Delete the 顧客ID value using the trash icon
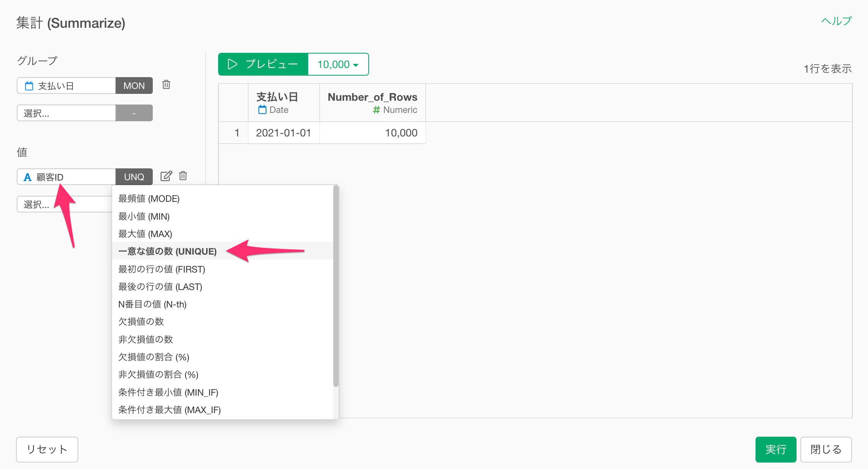This screenshot has width=868, height=469. 183,176
